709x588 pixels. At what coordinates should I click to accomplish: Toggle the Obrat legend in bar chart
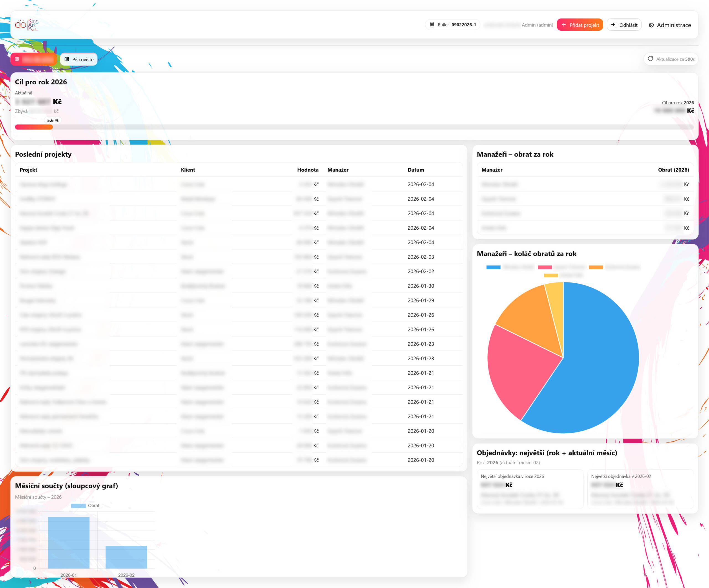coord(85,505)
